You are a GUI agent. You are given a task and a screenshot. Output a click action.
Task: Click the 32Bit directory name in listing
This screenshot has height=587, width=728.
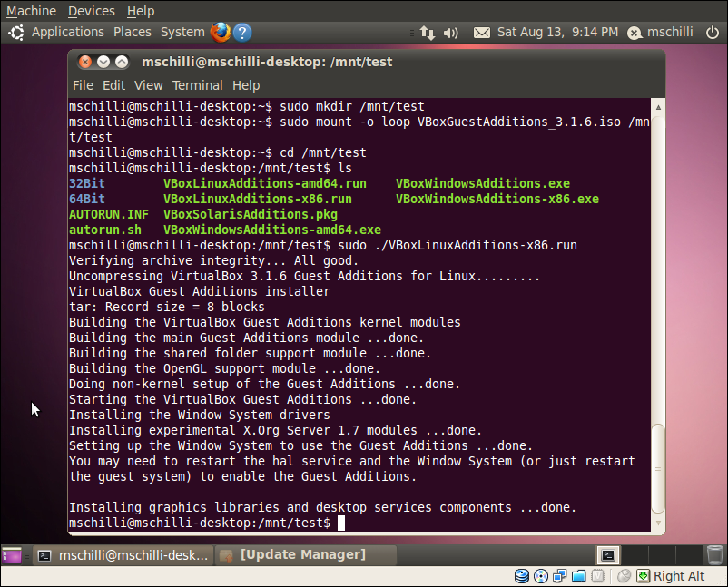pyautogui.click(x=87, y=183)
